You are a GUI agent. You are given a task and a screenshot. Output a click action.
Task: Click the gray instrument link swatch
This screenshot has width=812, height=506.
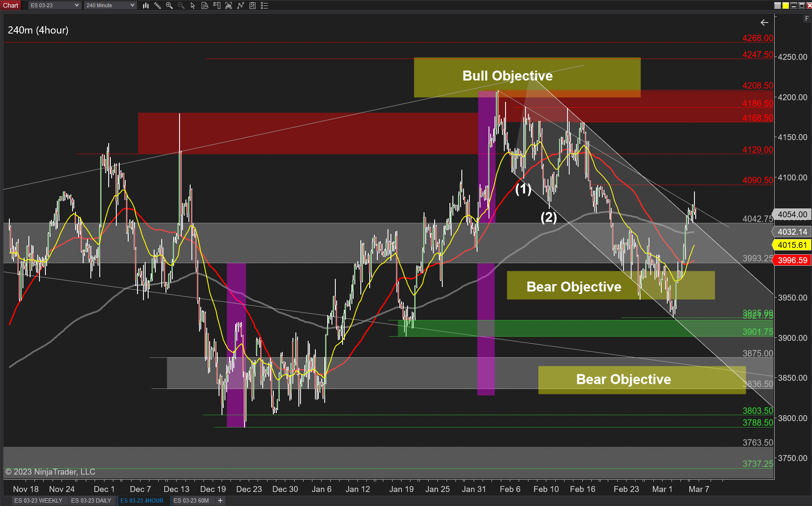coord(778,6)
